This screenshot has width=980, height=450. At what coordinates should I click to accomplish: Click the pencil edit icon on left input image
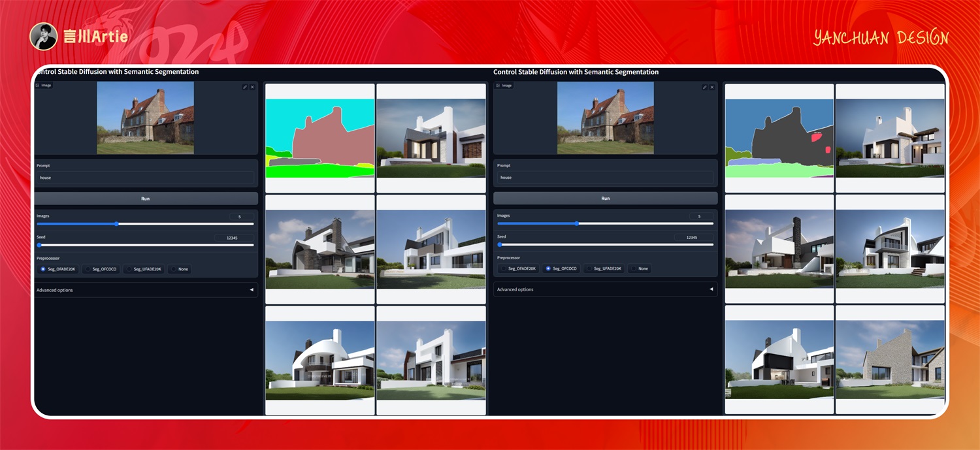tap(245, 87)
